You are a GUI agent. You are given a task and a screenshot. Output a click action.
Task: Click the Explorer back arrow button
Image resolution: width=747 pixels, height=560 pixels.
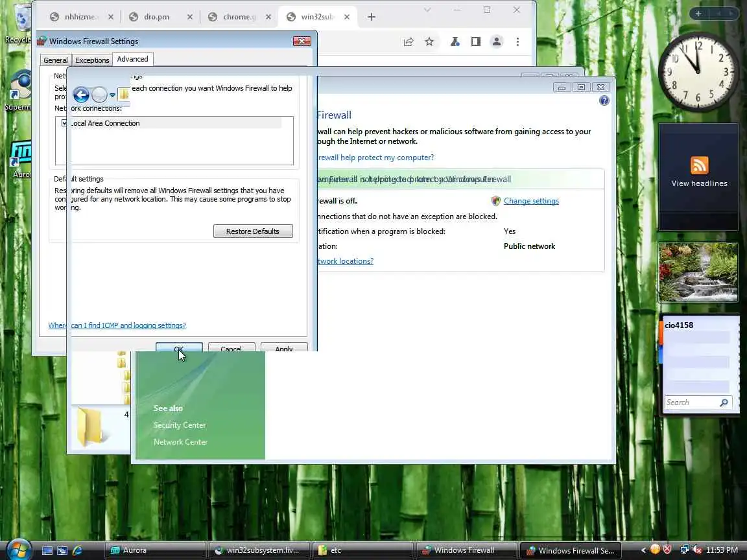point(81,95)
